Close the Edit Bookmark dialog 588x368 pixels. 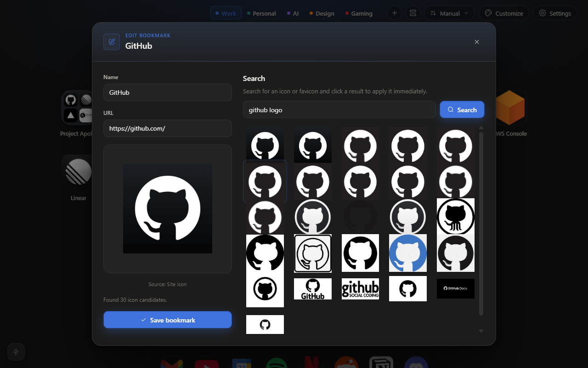(477, 42)
